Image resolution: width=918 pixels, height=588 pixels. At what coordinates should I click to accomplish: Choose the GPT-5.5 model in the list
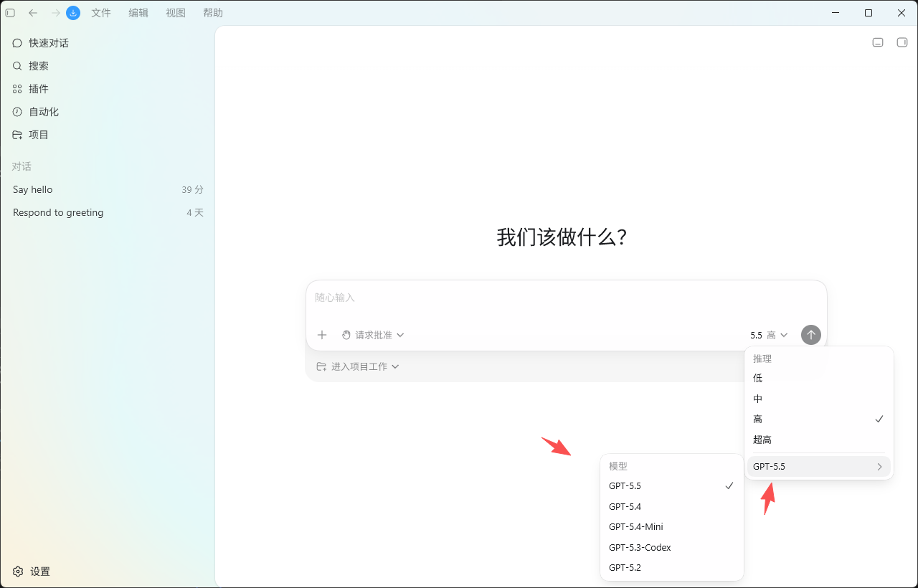tap(672, 486)
